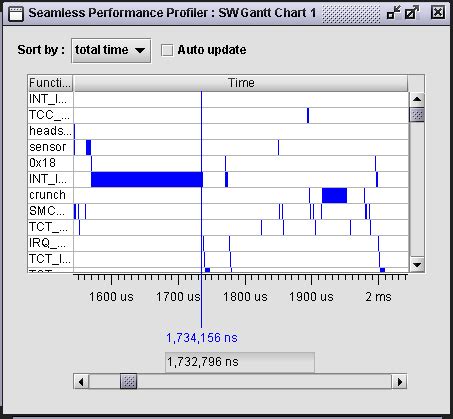Click the iconify window icon in title bar
This screenshot has width=453, height=419.
coord(394,13)
